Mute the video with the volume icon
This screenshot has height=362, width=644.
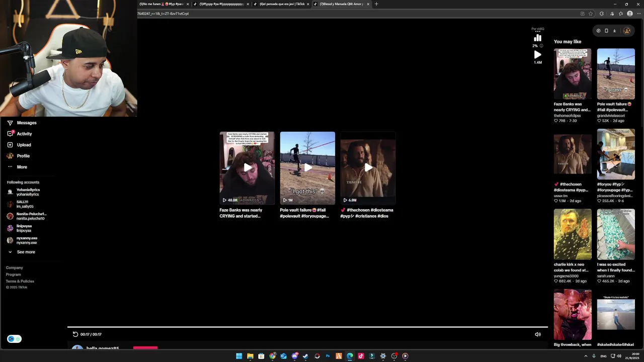(x=538, y=334)
